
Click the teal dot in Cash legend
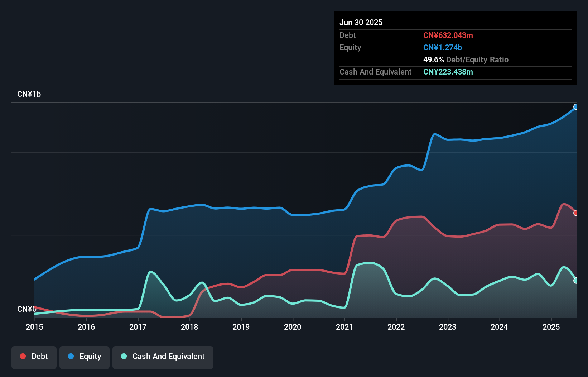pyautogui.click(x=124, y=356)
